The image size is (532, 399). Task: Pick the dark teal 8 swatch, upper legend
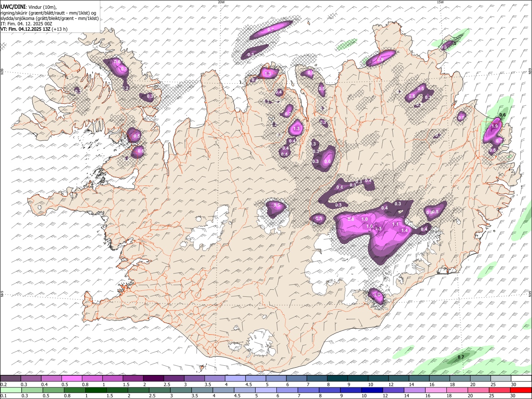point(337,378)
